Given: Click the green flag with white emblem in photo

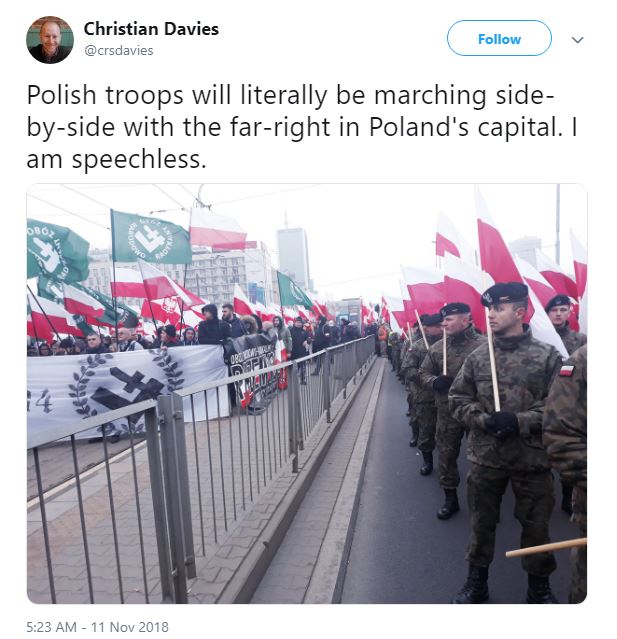Looking at the screenshot, I should click(151, 238).
